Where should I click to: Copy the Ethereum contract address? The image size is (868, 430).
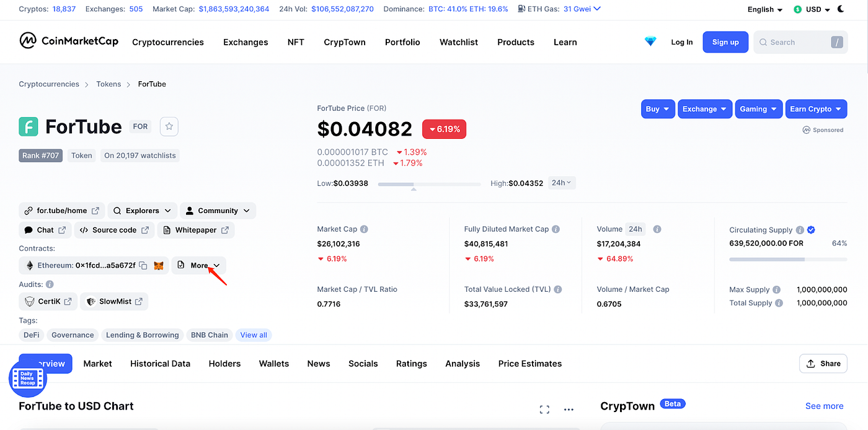click(x=143, y=266)
